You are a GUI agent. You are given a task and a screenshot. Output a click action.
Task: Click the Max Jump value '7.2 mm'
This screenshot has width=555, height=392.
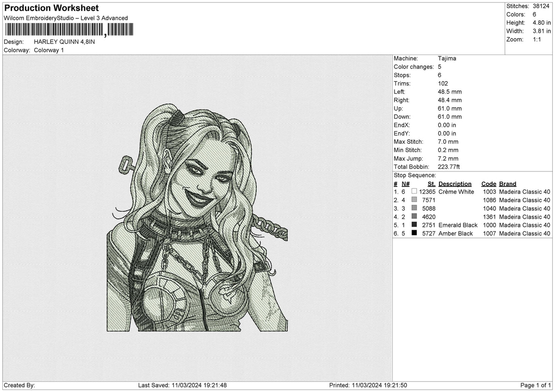(x=448, y=158)
